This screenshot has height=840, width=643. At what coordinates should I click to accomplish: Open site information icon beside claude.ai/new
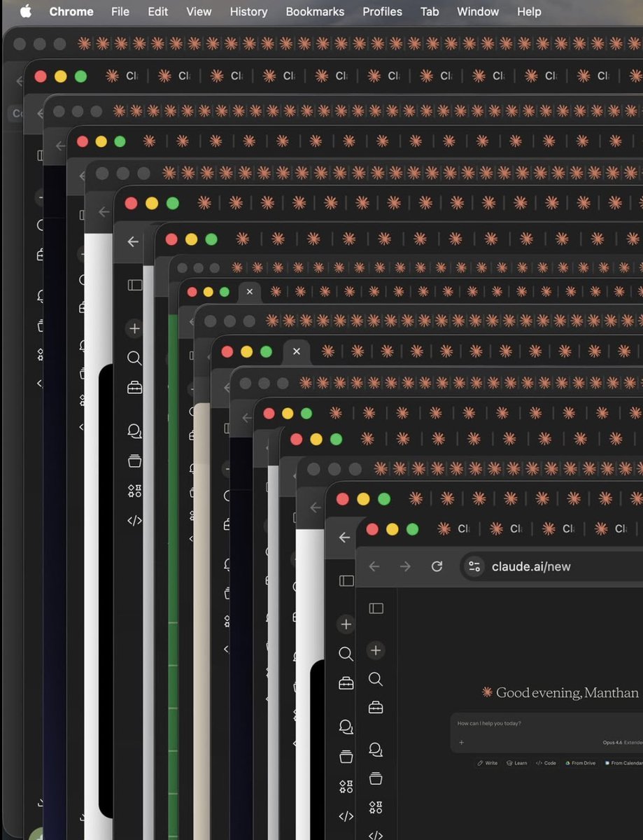coord(474,566)
